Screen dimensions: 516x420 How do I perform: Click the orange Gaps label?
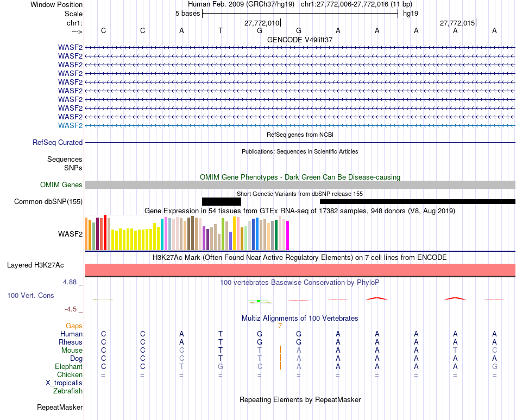(74, 326)
